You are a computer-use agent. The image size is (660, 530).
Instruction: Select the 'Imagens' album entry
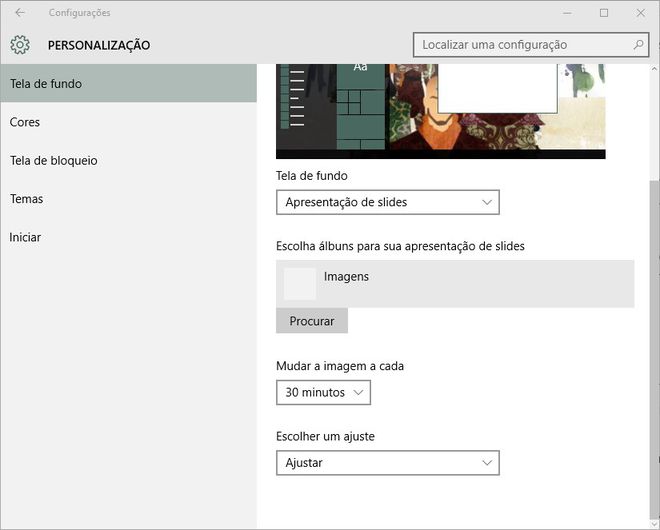point(455,284)
